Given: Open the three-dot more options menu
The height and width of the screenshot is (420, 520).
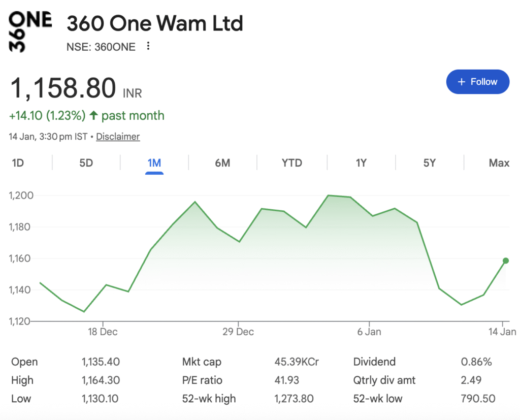Looking at the screenshot, I should (x=148, y=47).
